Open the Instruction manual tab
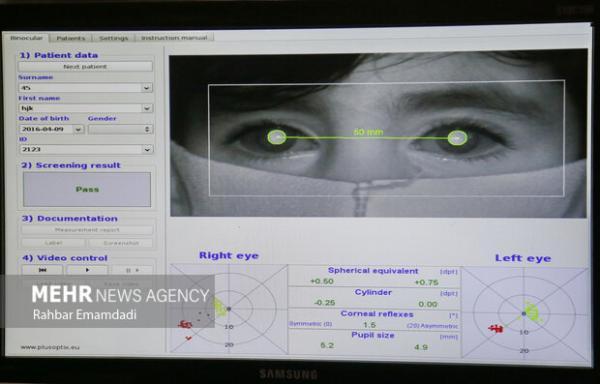This screenshot has width=600, height=384. tap(174, 38)
